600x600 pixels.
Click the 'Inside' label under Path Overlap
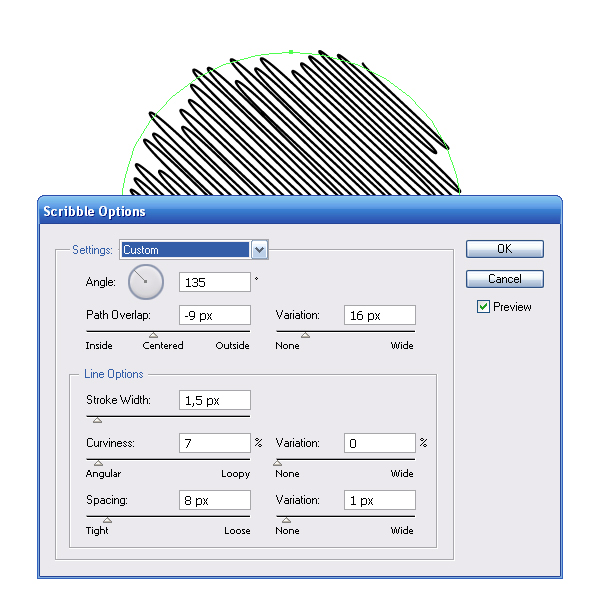click(99, 346)
